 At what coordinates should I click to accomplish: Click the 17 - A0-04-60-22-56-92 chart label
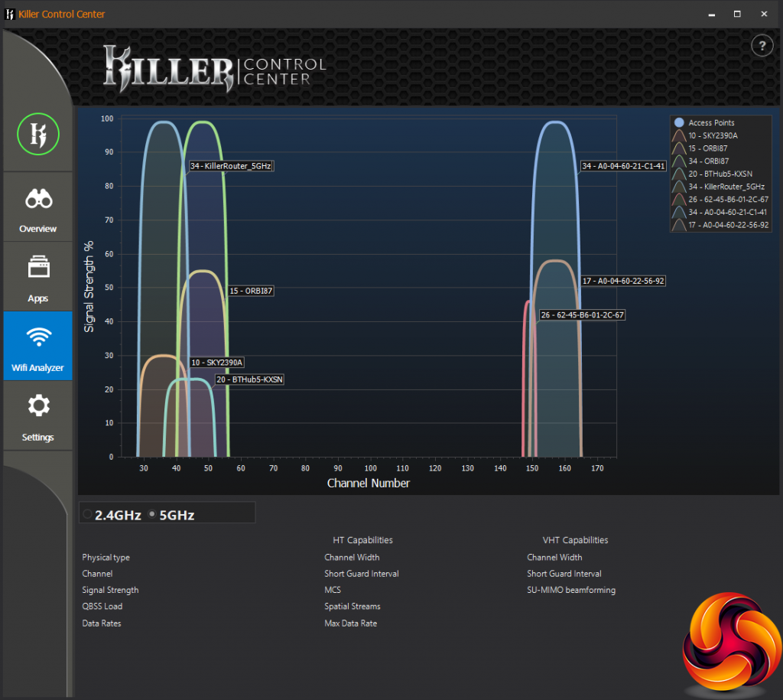pos(623,281)
